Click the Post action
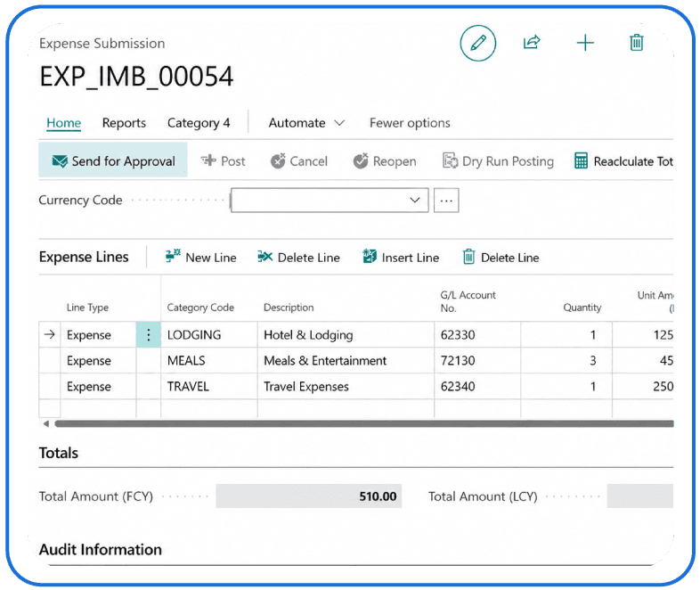Viewport: 700px width, 590px height. pyautogui.click(x=223, y=160)
